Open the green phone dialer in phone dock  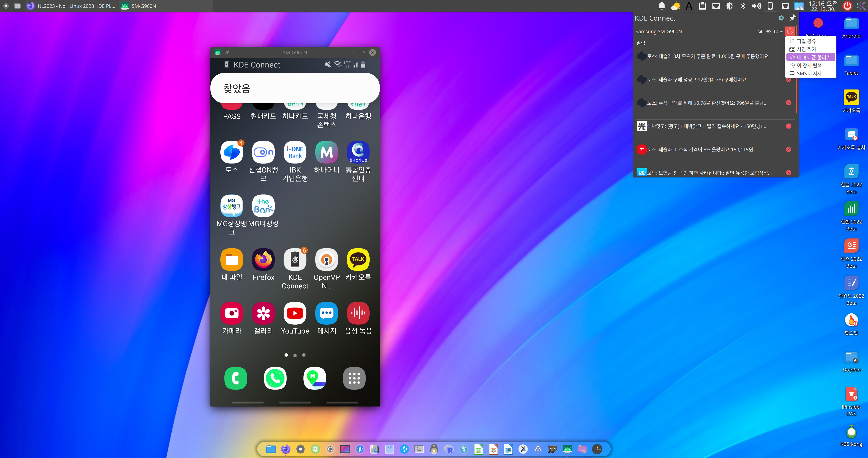[x=235, y=378]
